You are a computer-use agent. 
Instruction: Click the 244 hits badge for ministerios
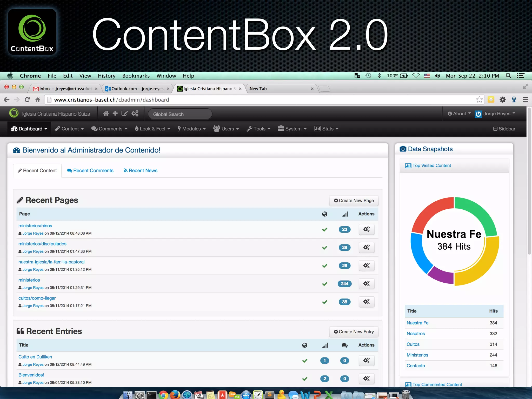pos(344,284)
